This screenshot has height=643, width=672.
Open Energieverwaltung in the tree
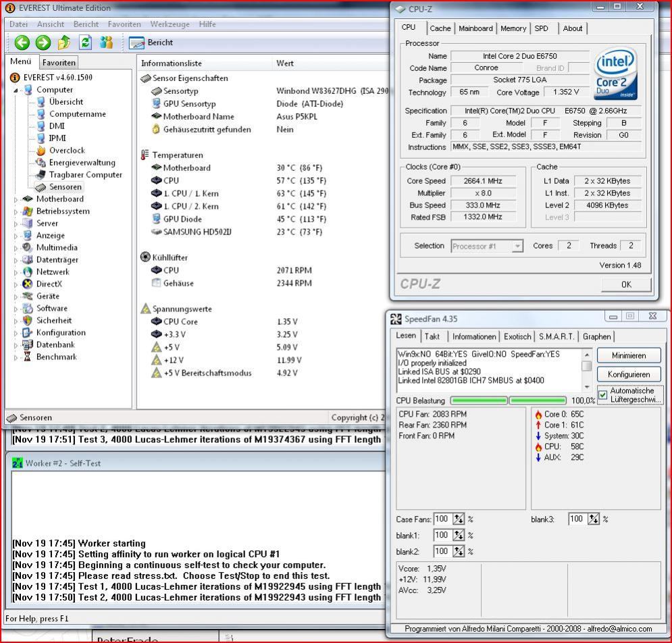coord(82,163)
